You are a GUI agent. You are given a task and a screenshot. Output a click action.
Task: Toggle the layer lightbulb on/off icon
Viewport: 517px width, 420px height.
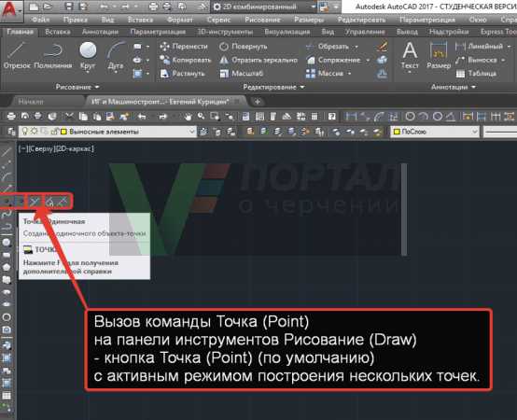24,132
